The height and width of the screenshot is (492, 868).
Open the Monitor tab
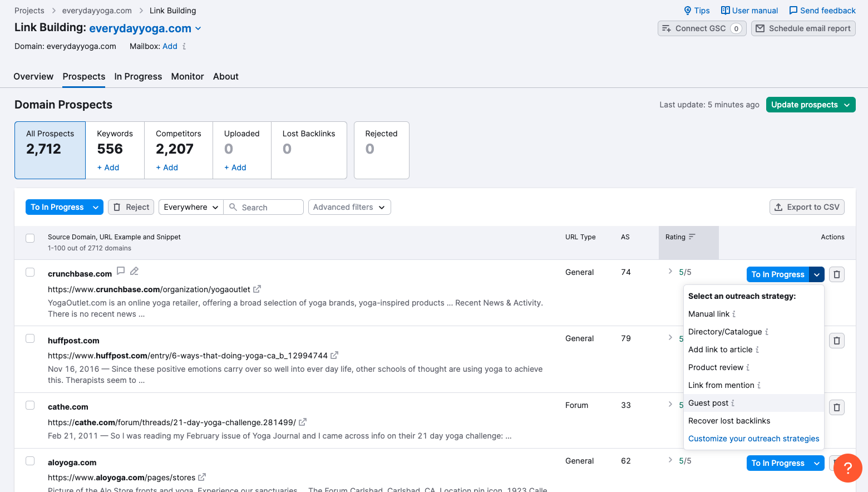tap(188, 77)
